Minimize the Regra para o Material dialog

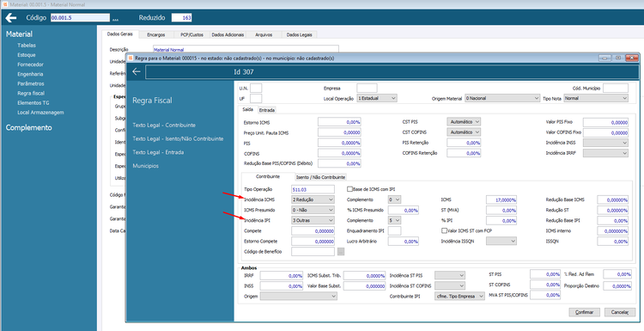(x=605, y=58)
